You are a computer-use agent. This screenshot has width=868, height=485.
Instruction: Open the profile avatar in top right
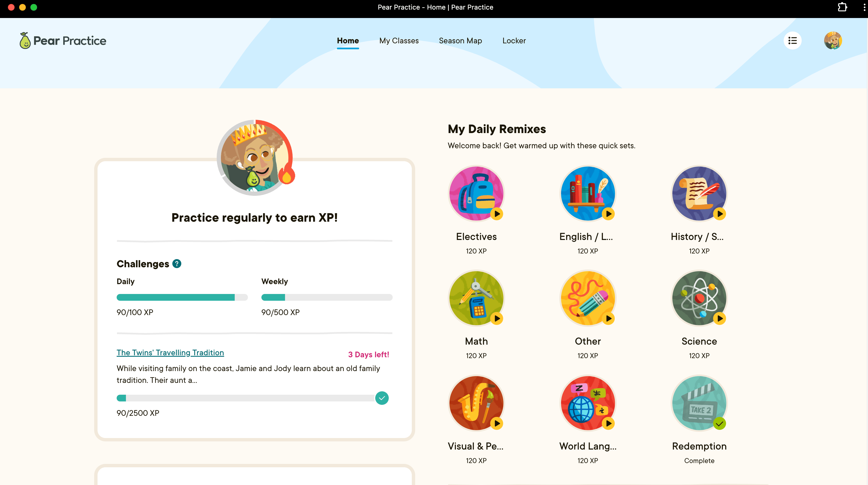point(833,41)
